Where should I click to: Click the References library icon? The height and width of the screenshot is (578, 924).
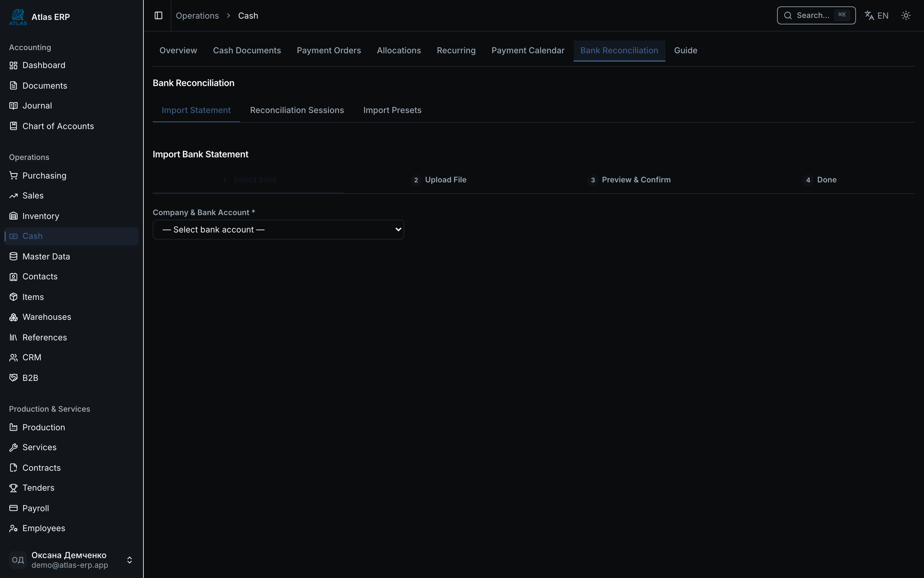point(13,337)
